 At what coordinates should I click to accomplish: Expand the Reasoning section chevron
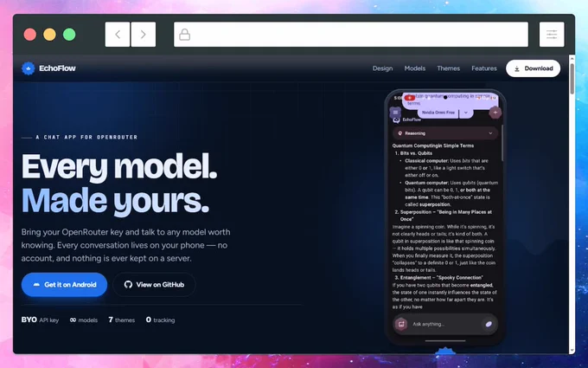(490, 133)
